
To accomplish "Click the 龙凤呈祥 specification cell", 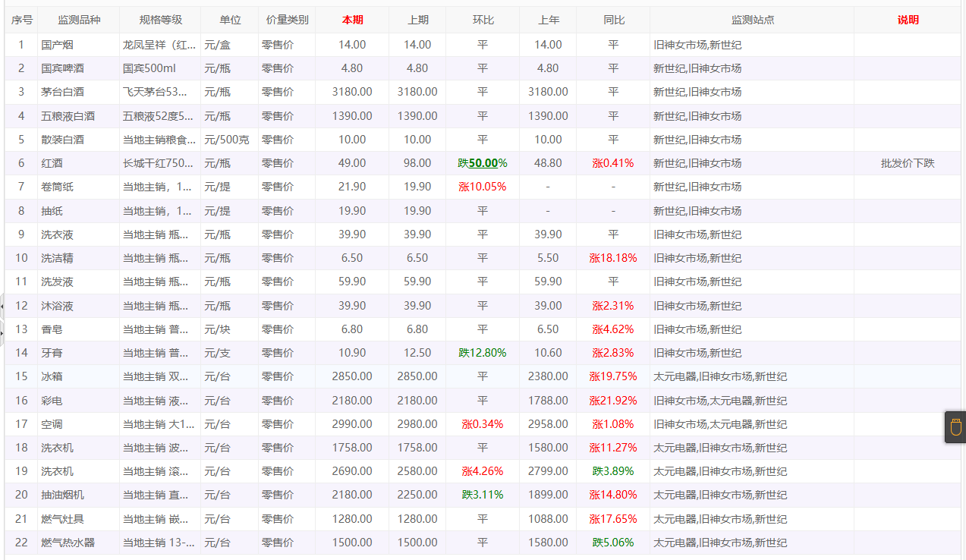I will (x=160, y=45).
